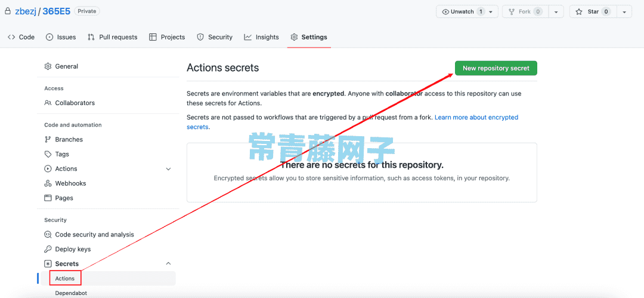The height and width of the screenshot is (298, 644).
Task: Click the Security shield icon
Action: point(200,37)
